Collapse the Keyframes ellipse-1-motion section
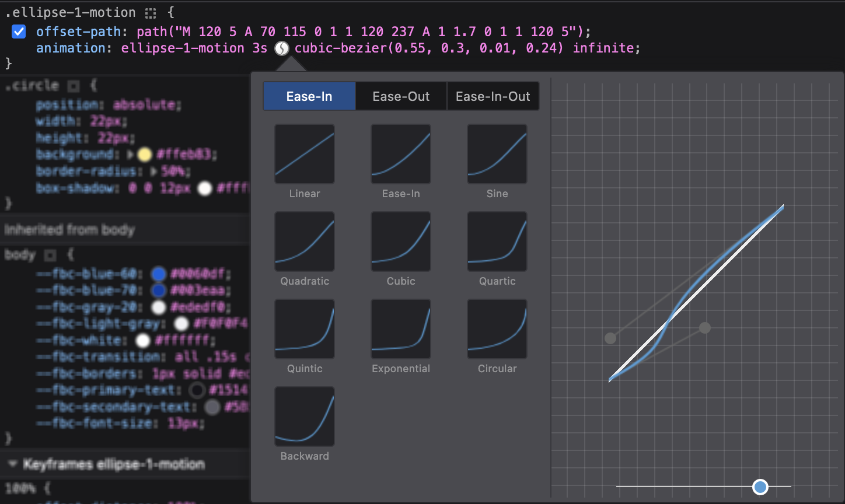This screenshot has height=504, width=845. 12,464
